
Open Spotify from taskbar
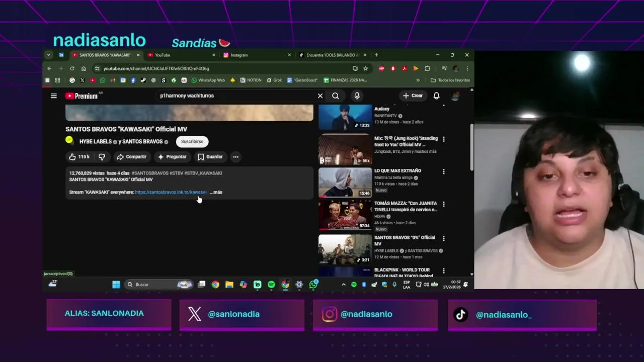tap(271, 285)
